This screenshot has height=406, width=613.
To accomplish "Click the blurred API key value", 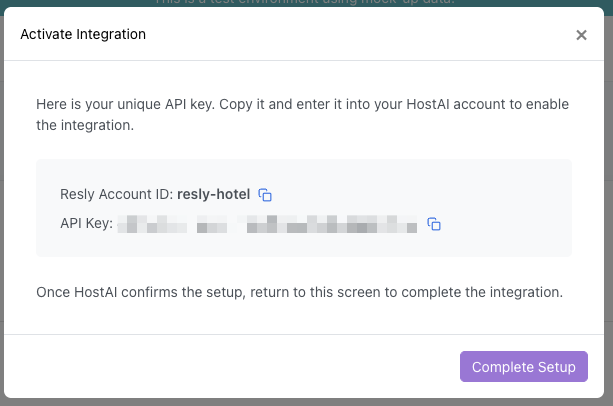I will tap(267, 224).
